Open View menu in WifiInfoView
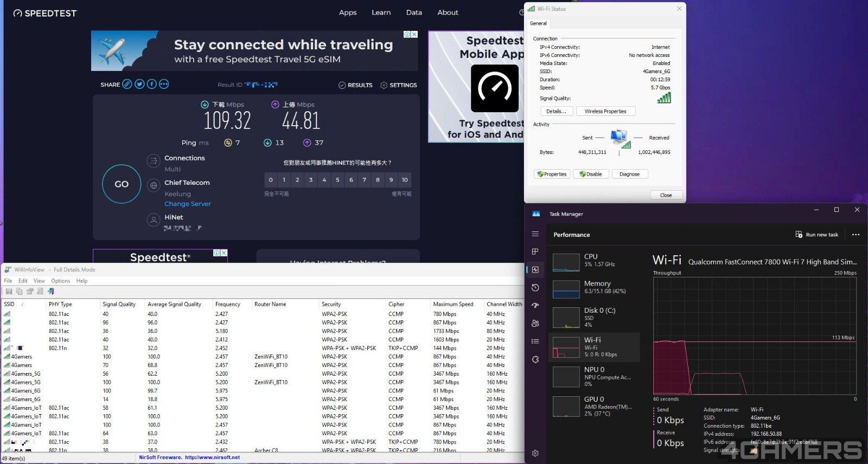This screenshot has height=464, width=868. 39,281
